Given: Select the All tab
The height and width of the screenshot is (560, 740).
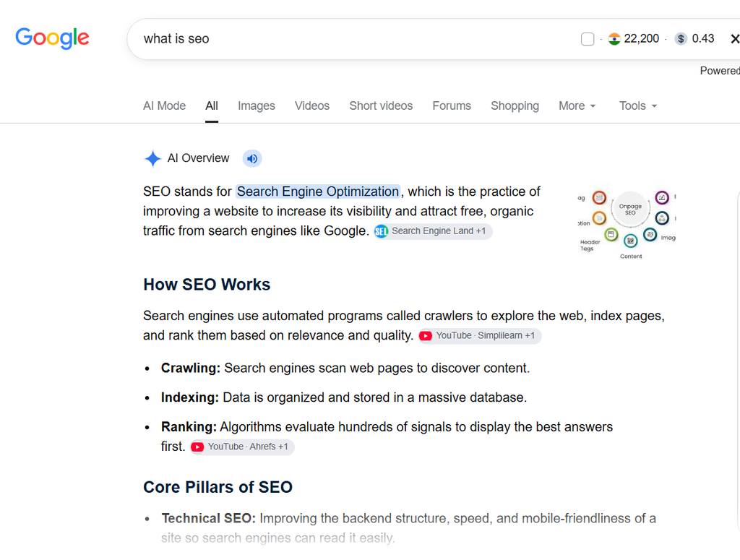Looking at the screenshot, I should coord(212,105).
